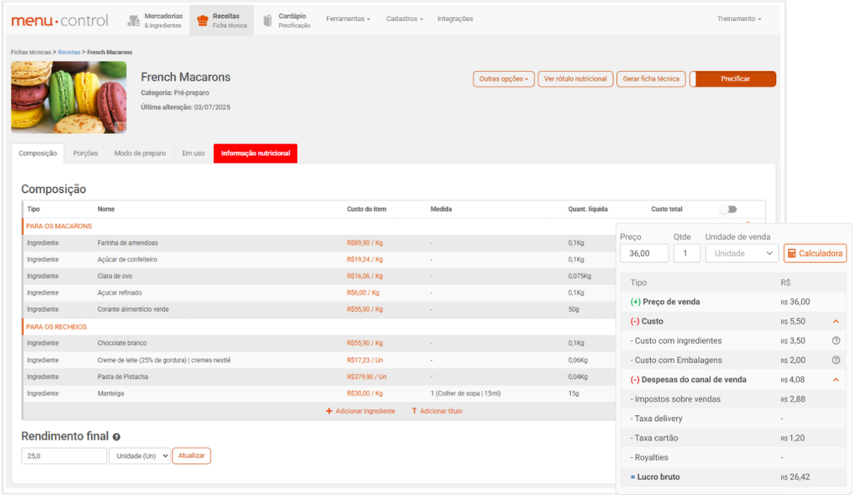The height and width of the screenshot is (495, 868).
Task: Click help icon for Custo com ingredientes
Action: [x=836, y=341]
